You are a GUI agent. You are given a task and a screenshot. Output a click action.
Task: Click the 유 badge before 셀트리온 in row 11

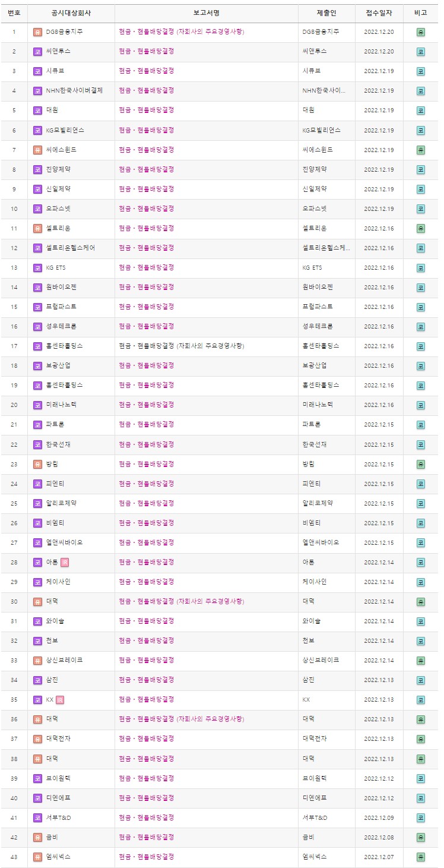[37, 228]
